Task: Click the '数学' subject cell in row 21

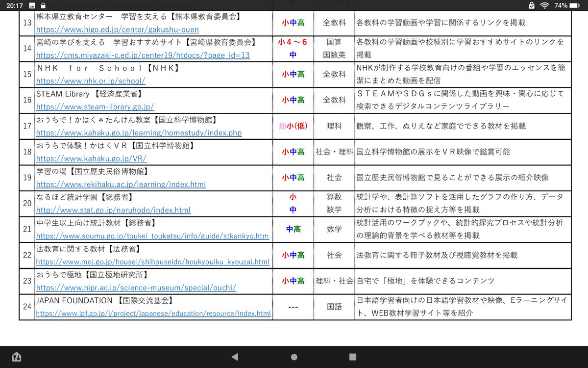Action: point(334,229)
